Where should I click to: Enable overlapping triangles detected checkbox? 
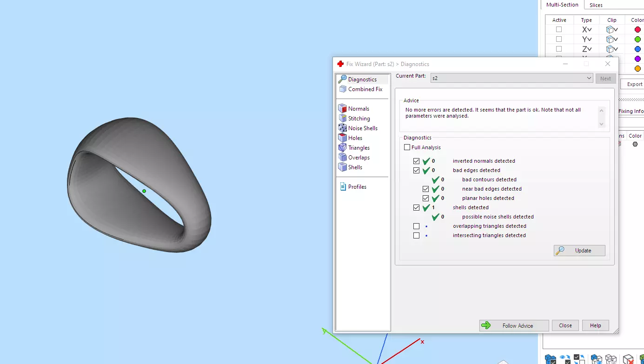[416, 226]
